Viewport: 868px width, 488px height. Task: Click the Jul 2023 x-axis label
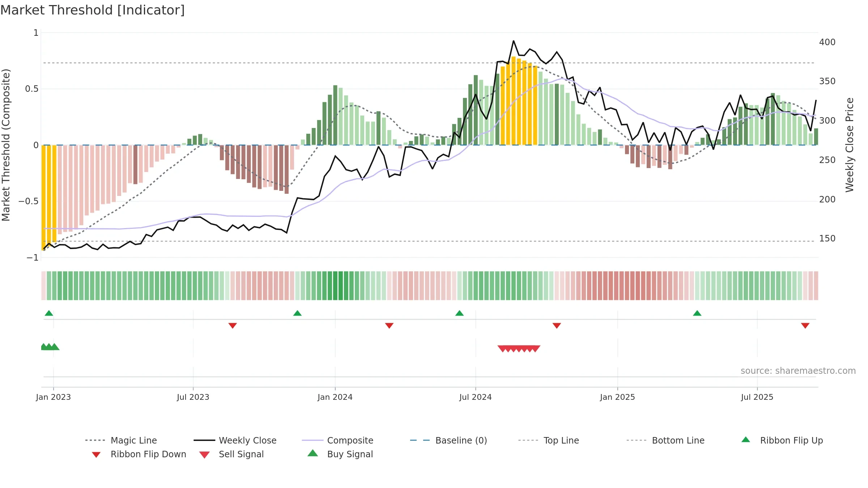click(193, 397)
